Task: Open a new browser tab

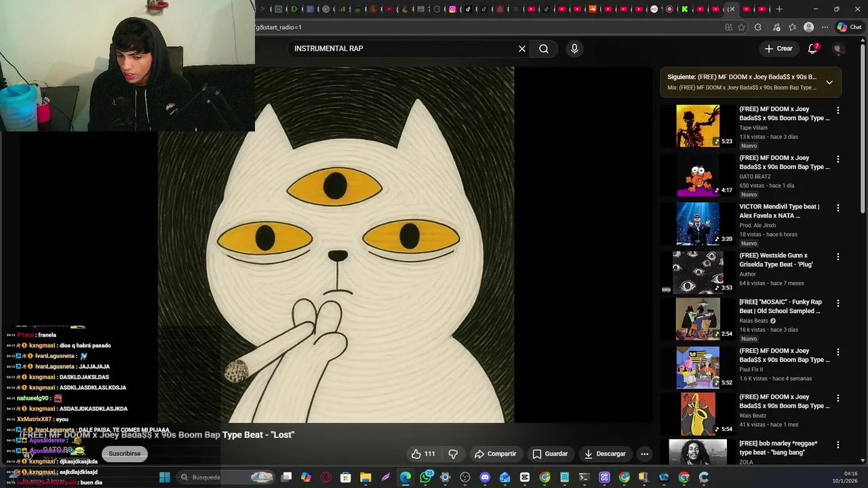Action: (779, 9)
